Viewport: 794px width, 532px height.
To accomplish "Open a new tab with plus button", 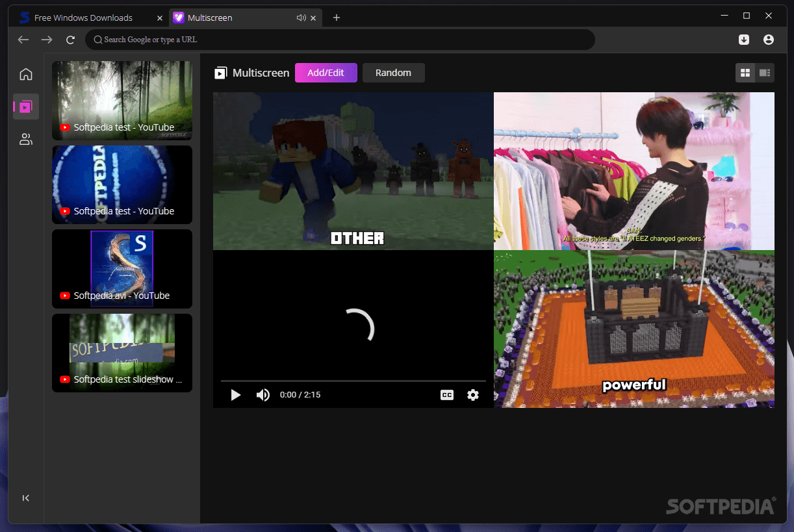I will coord(336,18).
